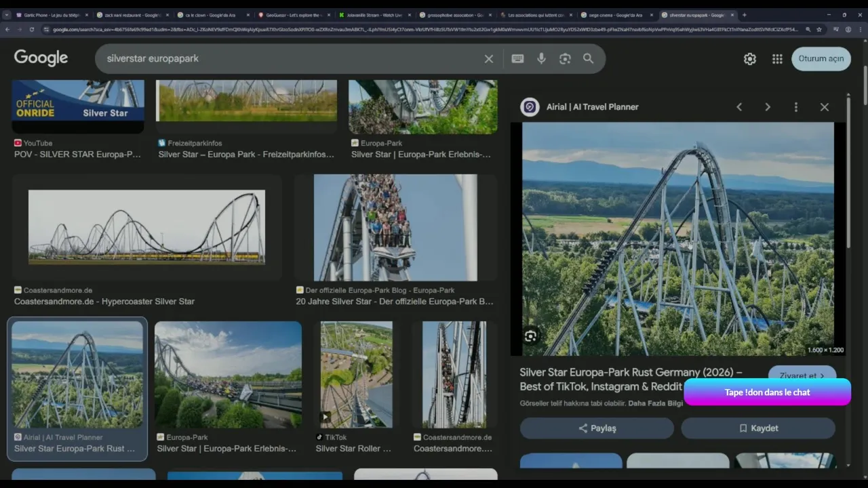Reload the current page
This screenshot has height=488, width=868.
[31, 29]
